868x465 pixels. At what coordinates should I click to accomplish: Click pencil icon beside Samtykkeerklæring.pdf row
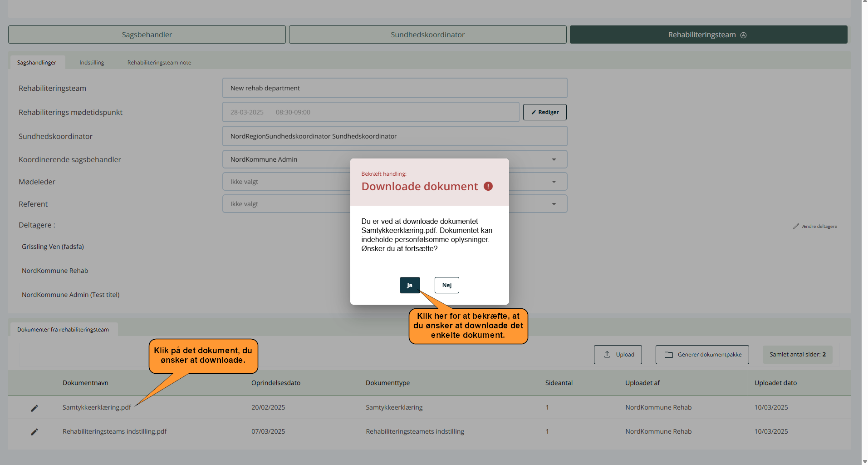[x=34, y=408]
